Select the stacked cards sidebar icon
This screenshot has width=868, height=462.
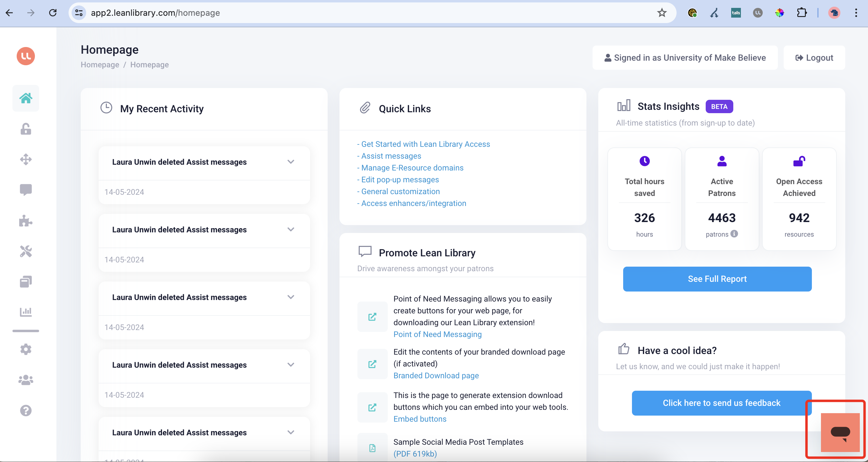(25, 282)
